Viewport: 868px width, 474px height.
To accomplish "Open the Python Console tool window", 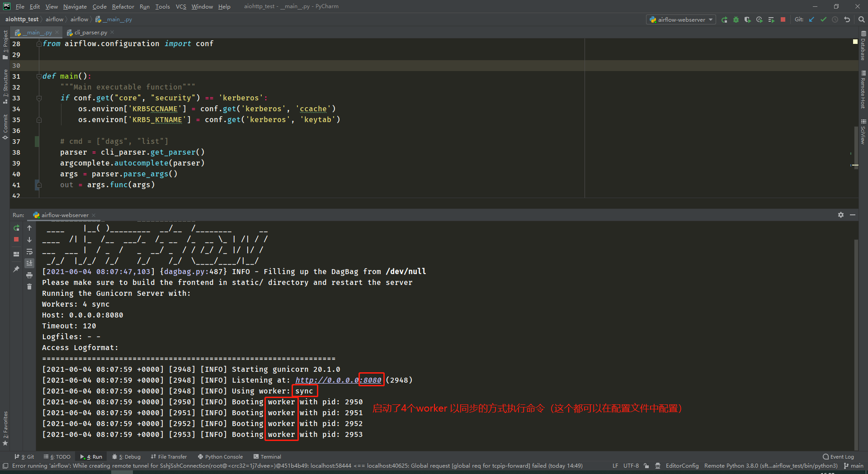I will point(221,457).
